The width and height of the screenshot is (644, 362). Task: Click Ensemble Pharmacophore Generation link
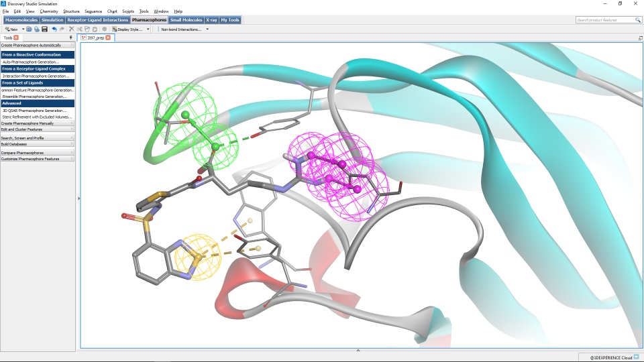[x=34, y=97]
